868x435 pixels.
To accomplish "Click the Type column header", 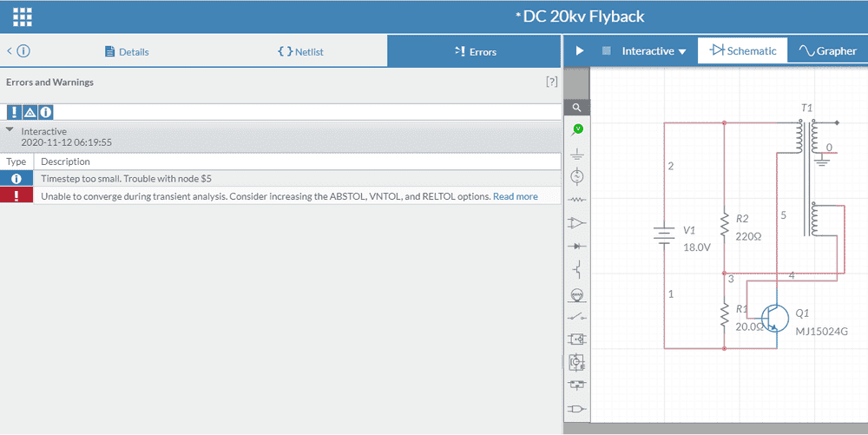I will (x=16, y=161).
